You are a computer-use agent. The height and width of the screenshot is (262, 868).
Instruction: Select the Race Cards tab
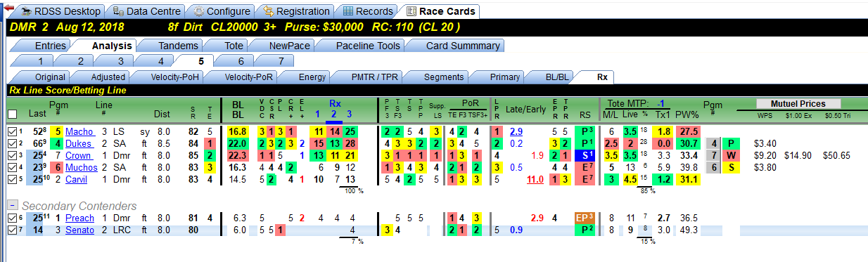pos(440,11)
